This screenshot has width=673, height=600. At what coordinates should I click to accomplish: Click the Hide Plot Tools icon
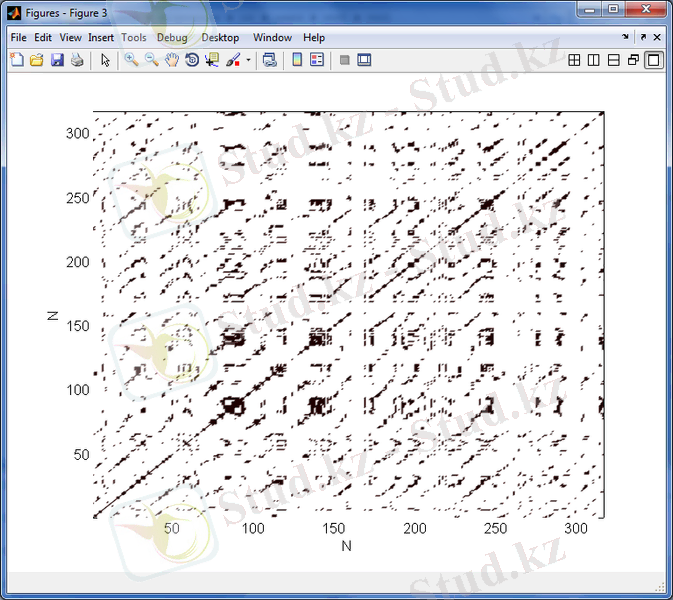coord(344,60)
